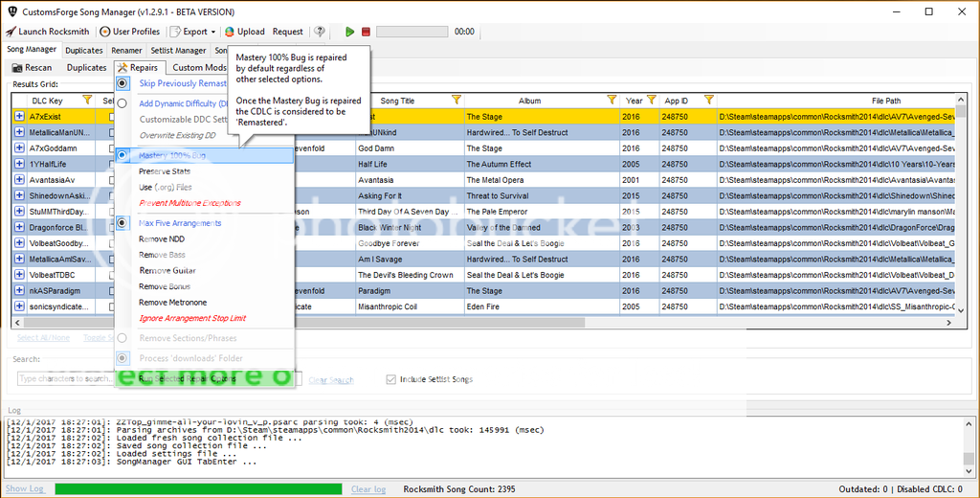Open the Export dropdown
980x498 pixels.
[x=193, y=32]
